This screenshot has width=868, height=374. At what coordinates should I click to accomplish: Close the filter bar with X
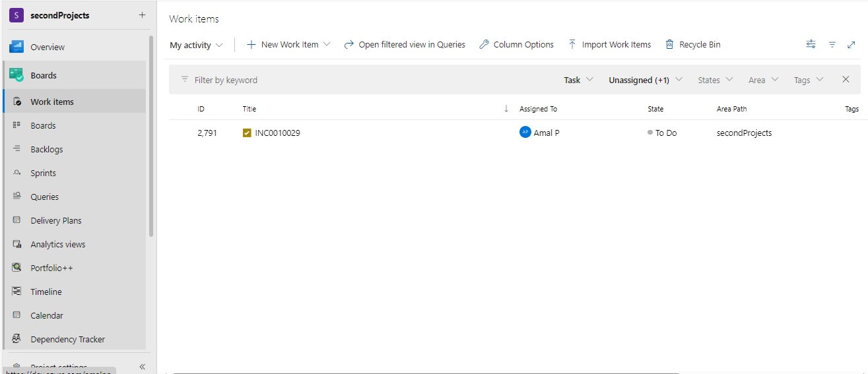846,80
